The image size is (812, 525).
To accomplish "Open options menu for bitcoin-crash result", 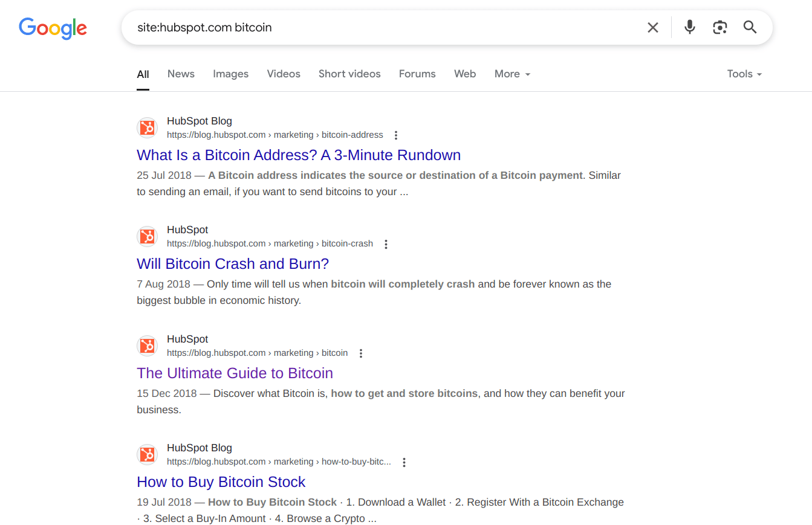I will (386, 244).
